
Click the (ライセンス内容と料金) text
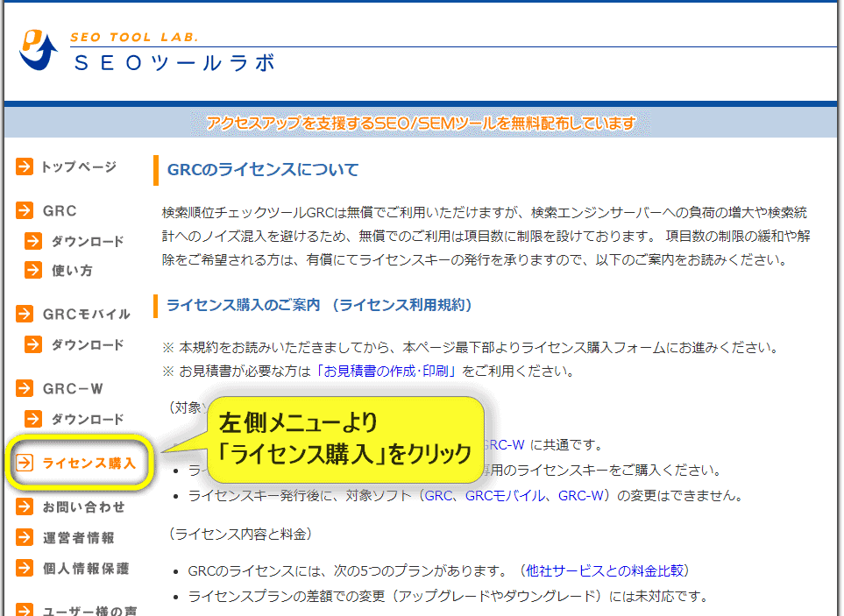(x=241, y=535)
